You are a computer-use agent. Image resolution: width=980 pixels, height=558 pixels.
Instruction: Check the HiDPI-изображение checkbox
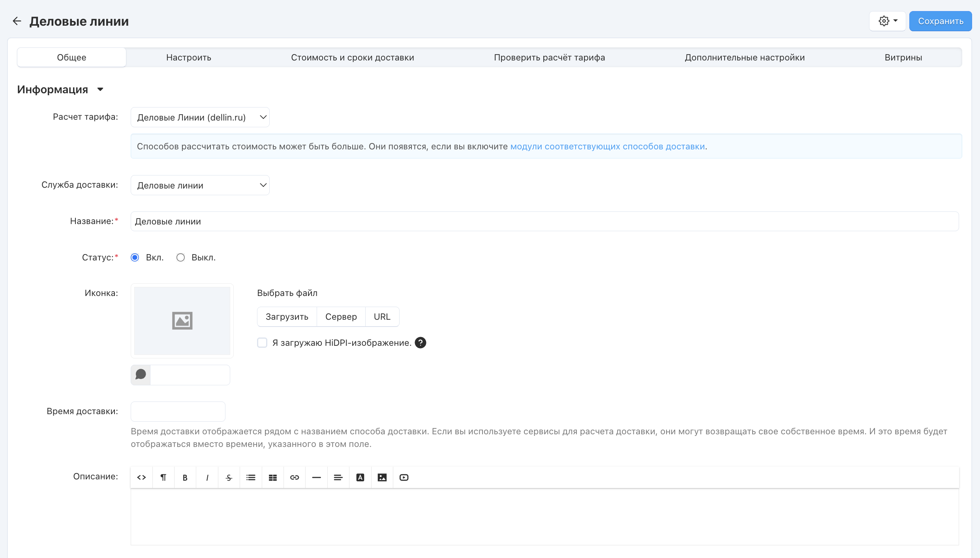[x=262, y=343]
